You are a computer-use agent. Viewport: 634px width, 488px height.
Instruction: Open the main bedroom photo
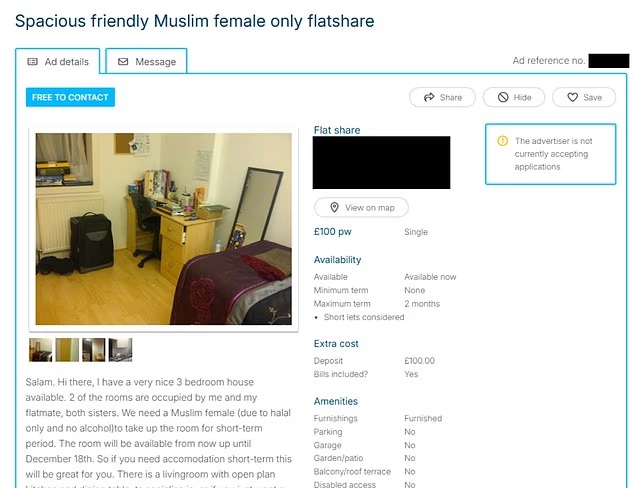pyautogui.click(x=163, y=229)
